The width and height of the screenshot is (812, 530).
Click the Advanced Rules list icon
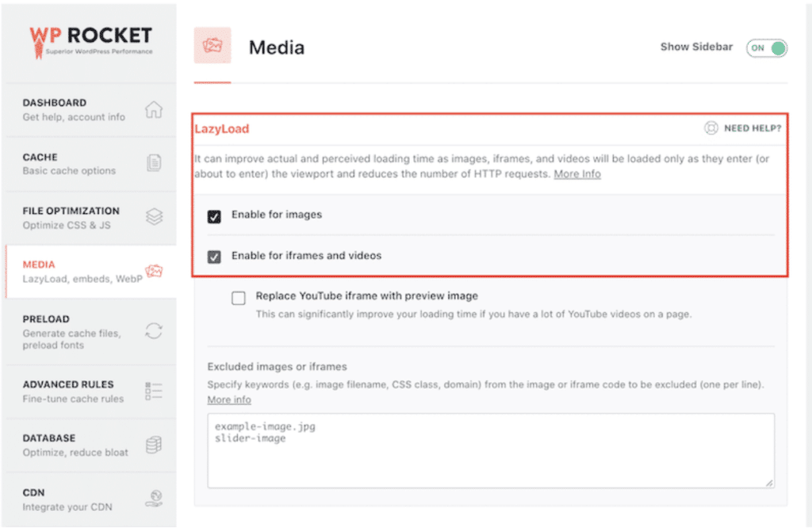point(154,391)
